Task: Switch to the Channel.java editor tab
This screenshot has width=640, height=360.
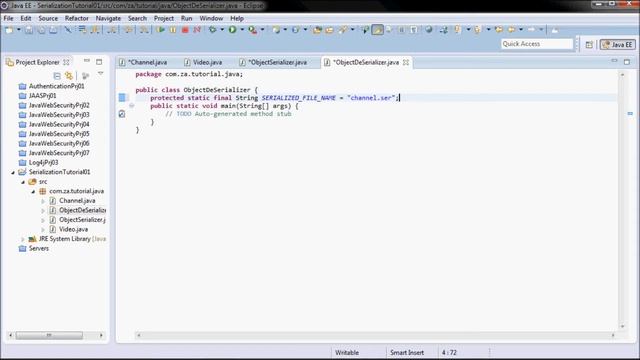Action: tap(144, 62)
